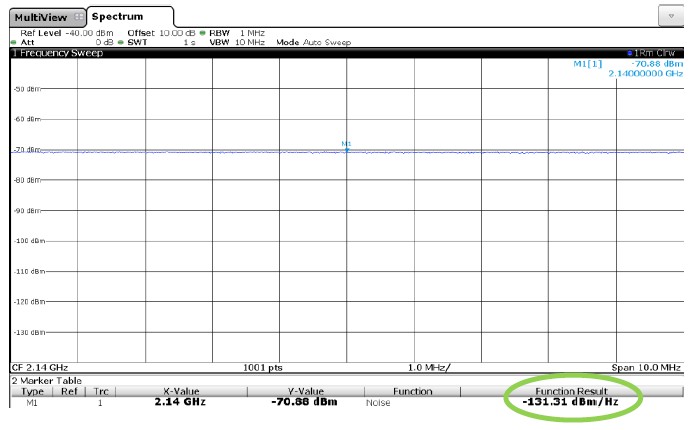Click the X-Value column header
Viewport: 695px width, 430px height.
[181, 391]
